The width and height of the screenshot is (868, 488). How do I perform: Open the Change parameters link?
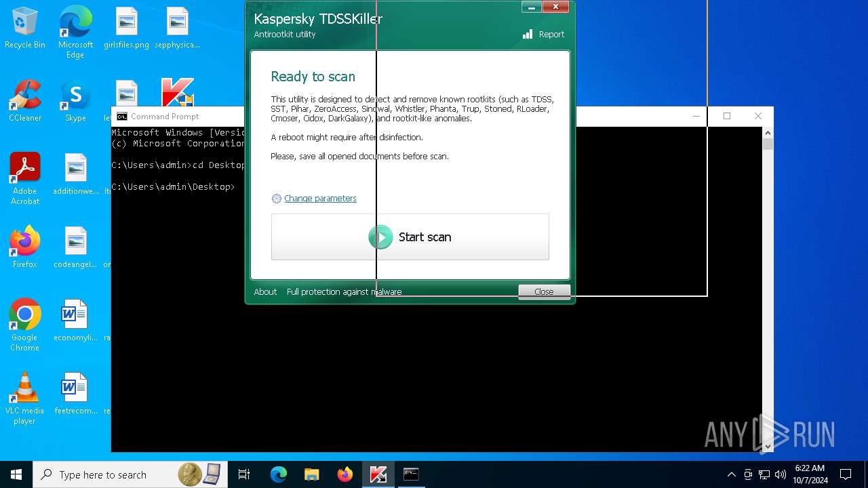pyautogui.click(x=320, y=199)
